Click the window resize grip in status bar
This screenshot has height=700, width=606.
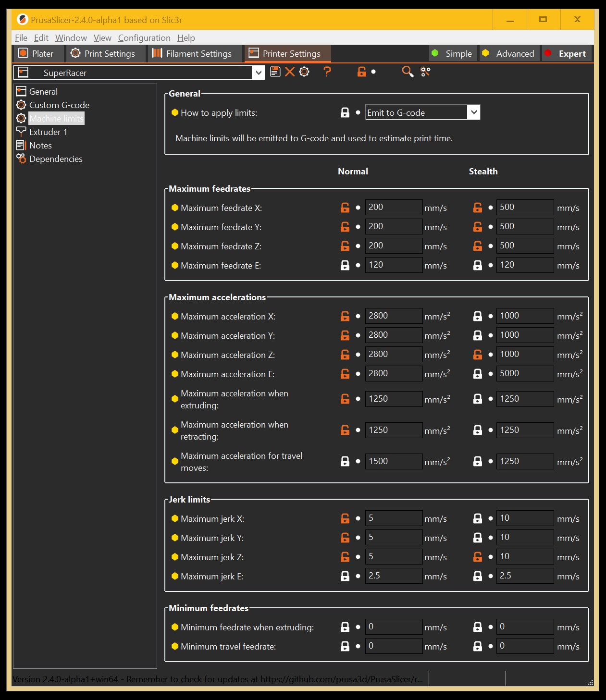click(590, 682)
